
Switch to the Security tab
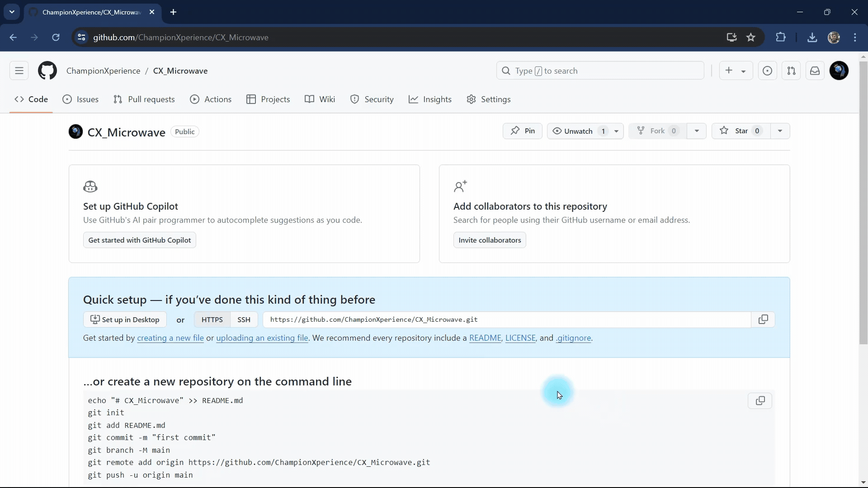pos(372,99)
